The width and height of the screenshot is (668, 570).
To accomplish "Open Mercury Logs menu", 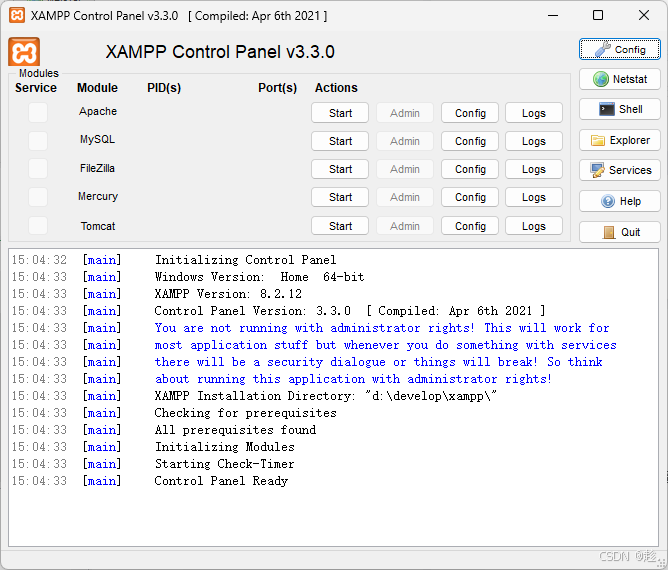I will (534, 197).
